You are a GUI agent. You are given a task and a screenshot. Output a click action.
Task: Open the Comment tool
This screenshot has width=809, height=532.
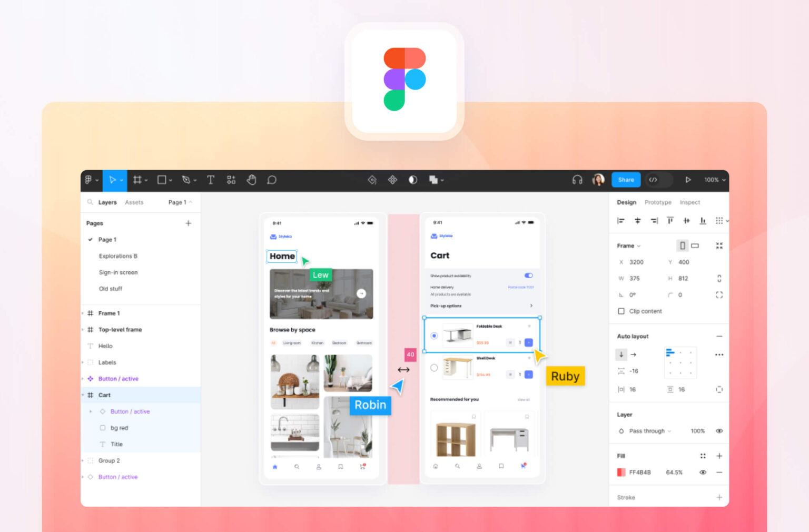tap(272, 180)
